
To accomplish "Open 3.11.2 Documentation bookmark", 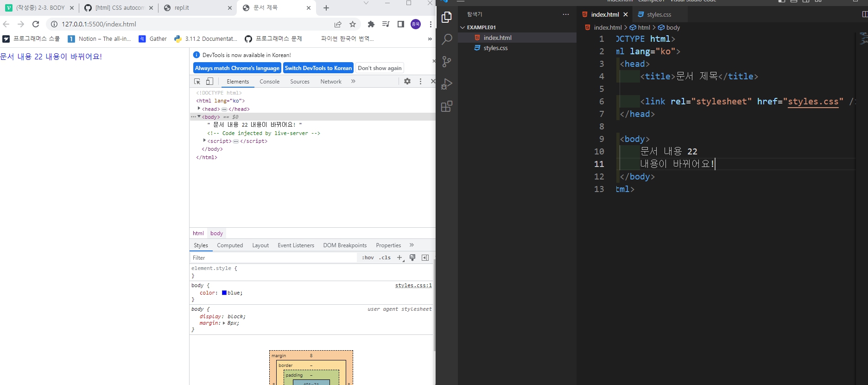I will pyautogui.click(x=205, y=39).
